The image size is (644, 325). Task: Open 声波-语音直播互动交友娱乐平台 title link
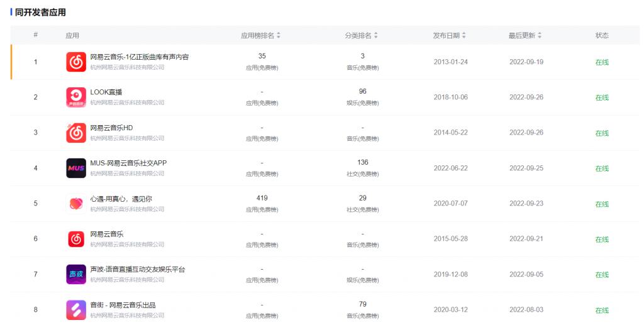click(138, 269)
